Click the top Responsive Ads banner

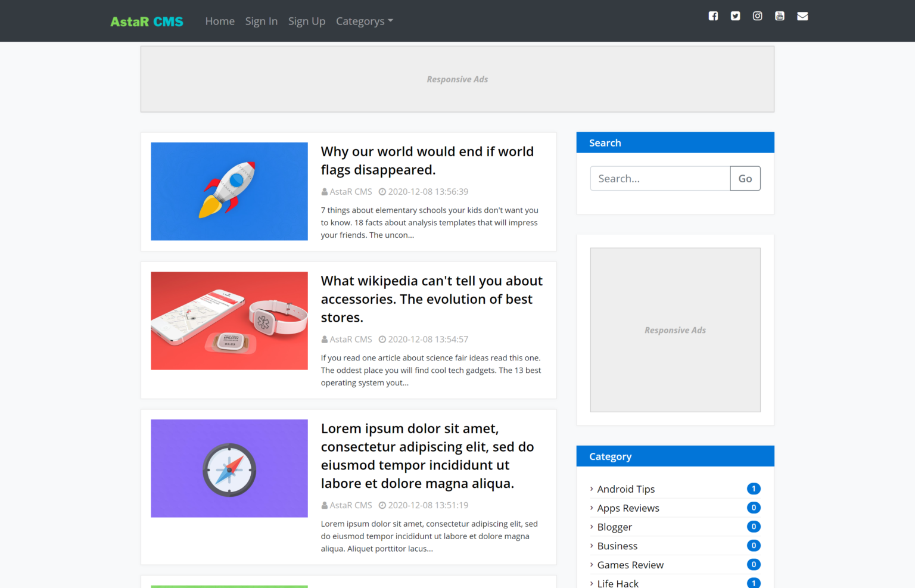coord(457,79)
